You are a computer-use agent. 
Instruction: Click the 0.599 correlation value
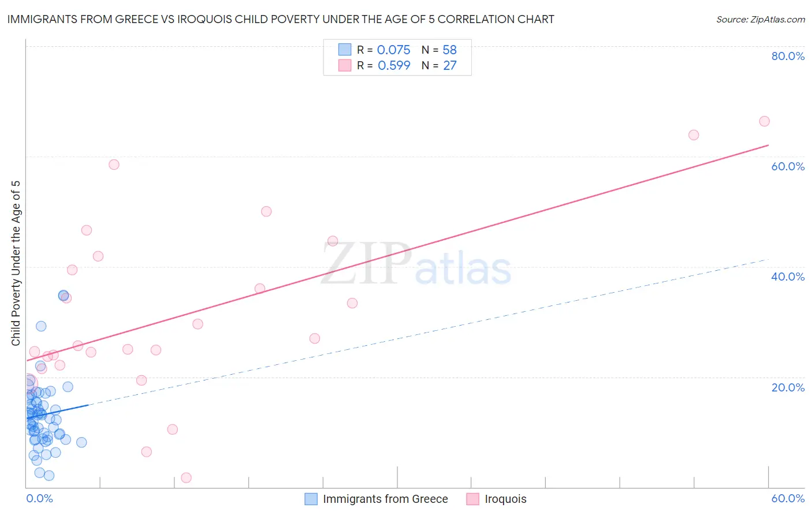pyautogui.click(x=394, y=65)
